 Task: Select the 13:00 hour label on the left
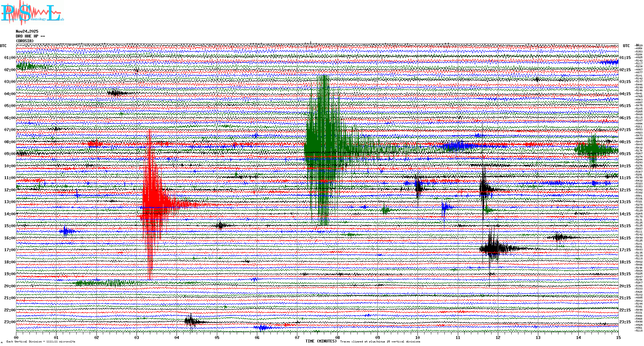coord(10,202)
